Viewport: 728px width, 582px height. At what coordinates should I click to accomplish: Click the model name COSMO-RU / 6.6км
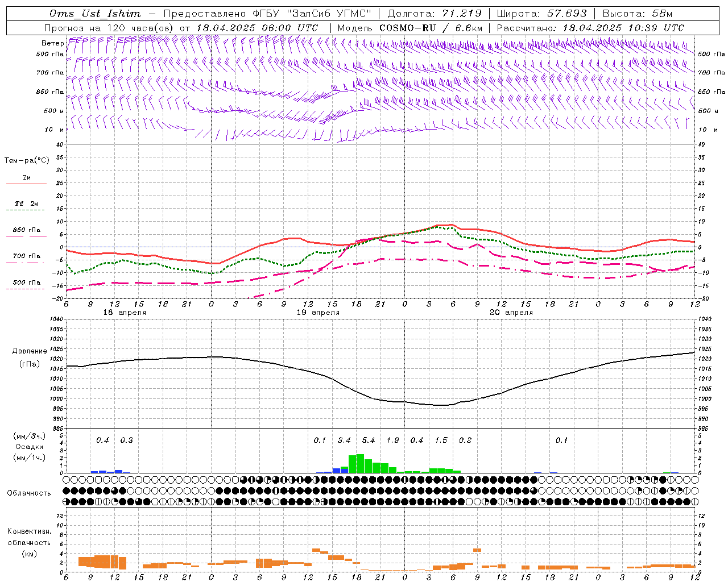pos(431,28)
